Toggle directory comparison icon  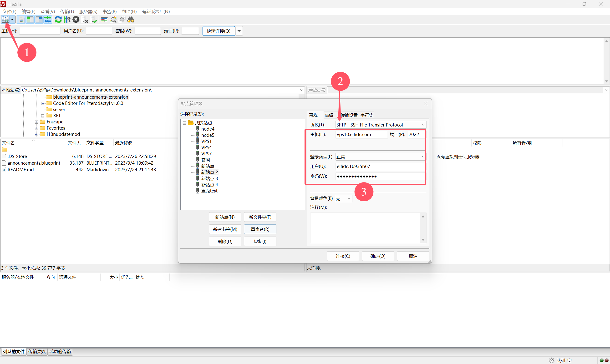(x=113, y=20)
